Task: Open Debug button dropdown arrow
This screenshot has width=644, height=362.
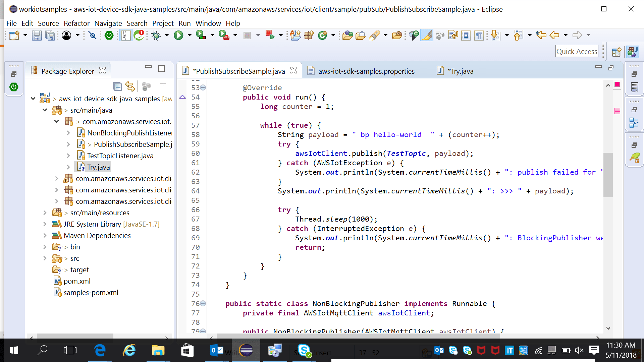Action: [167, 35]
